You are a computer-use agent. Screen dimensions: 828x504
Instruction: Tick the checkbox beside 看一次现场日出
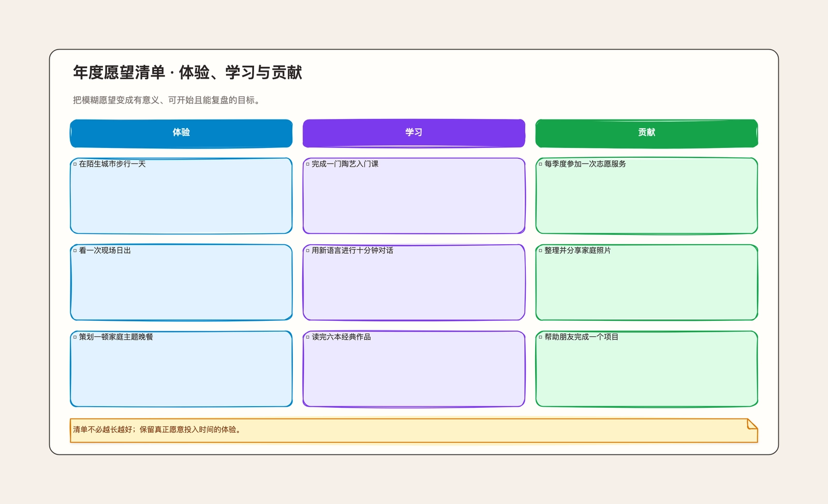click(x=75, y=250)
